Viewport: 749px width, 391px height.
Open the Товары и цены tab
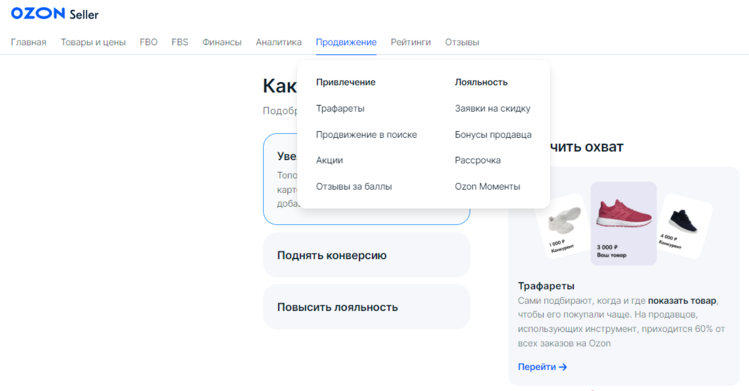click(93, 42)
